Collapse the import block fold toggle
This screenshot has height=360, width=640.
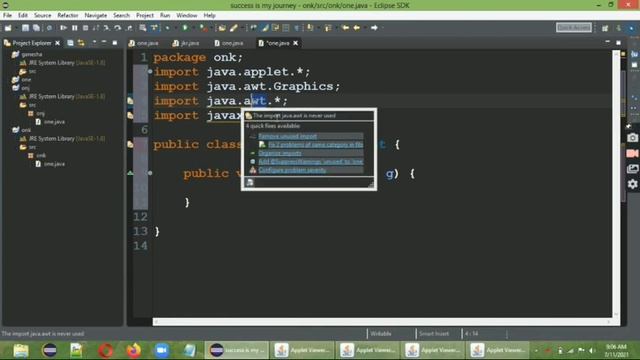[150, 71]
